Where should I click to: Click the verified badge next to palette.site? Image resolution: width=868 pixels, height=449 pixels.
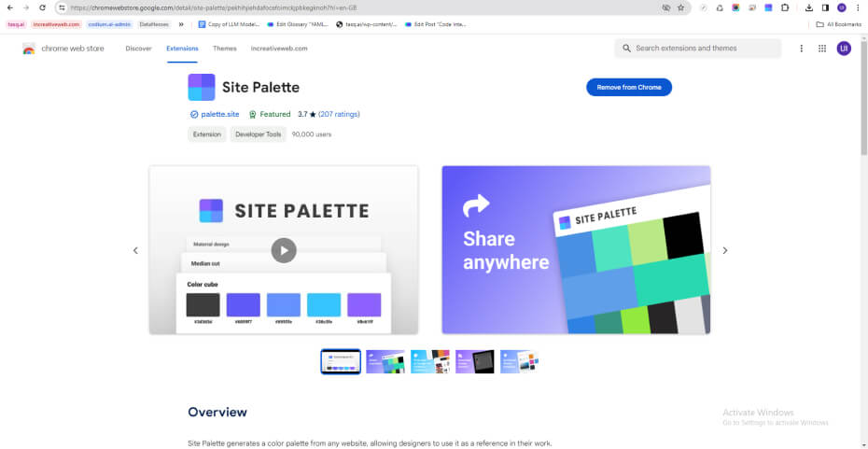(x=194, y=115)
